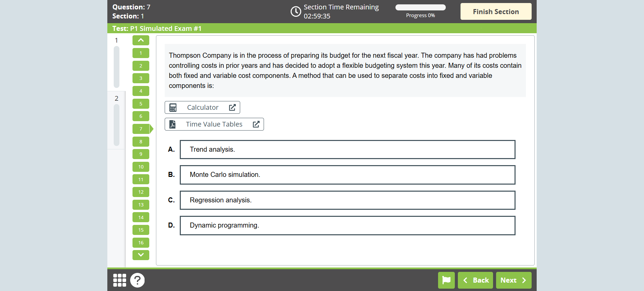The width and height of the screenshot is (644, 291).
Task: Select answer A, Trend analysis
Action: pos(347,149)
